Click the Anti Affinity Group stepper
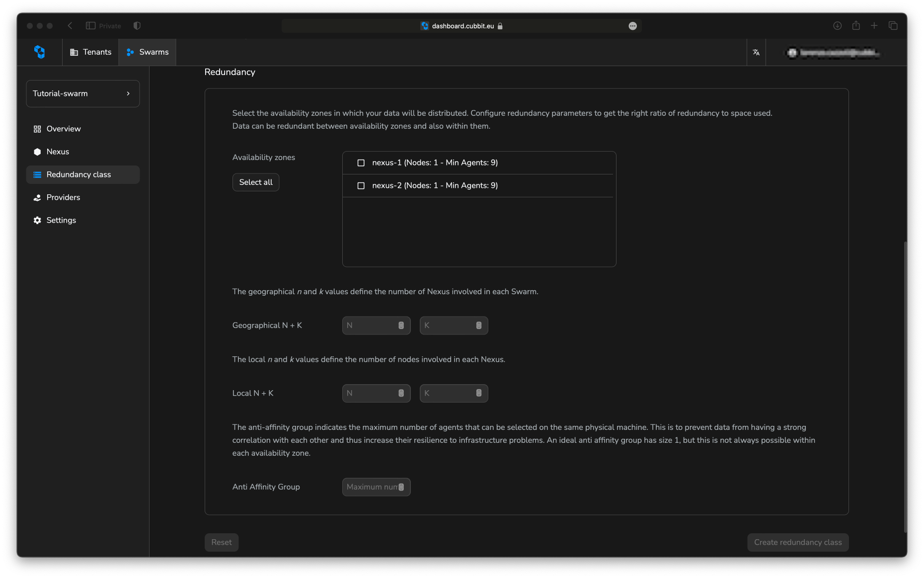This screenshot has height=578, width=924. point(401,487)
